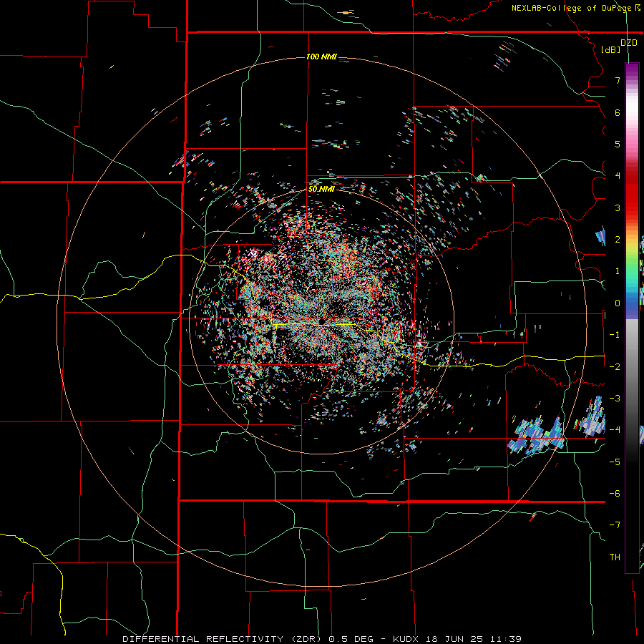Click the "TH" threshold label on the scale
This screenshot has height=644, width=644.
point(615,557)
